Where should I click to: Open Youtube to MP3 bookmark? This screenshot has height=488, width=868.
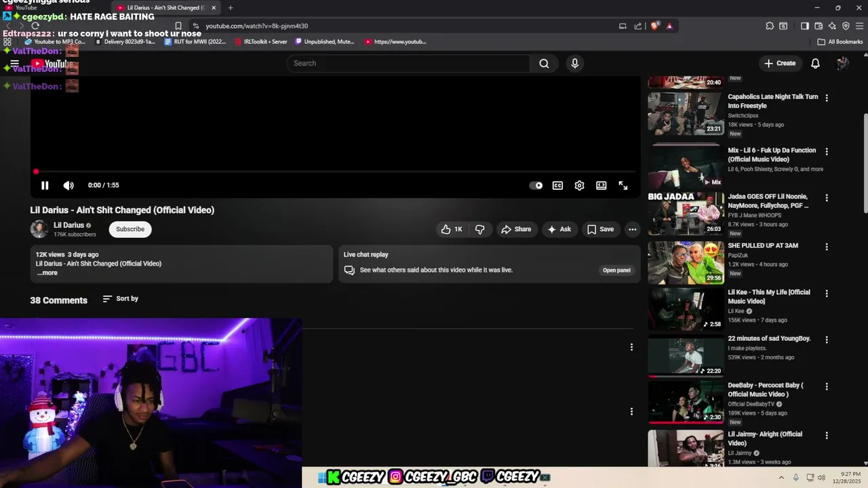[x=55, y=41]
